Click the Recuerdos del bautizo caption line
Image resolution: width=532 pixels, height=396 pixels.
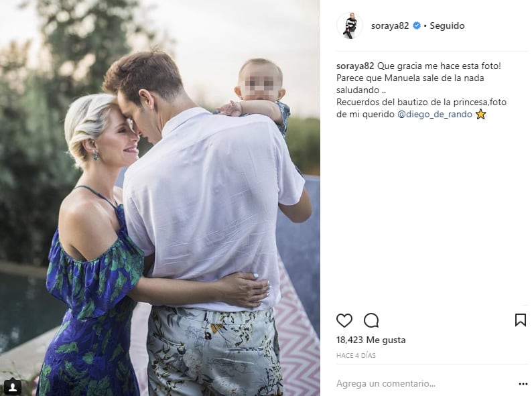pyautogui.click(x=421, y=102)
